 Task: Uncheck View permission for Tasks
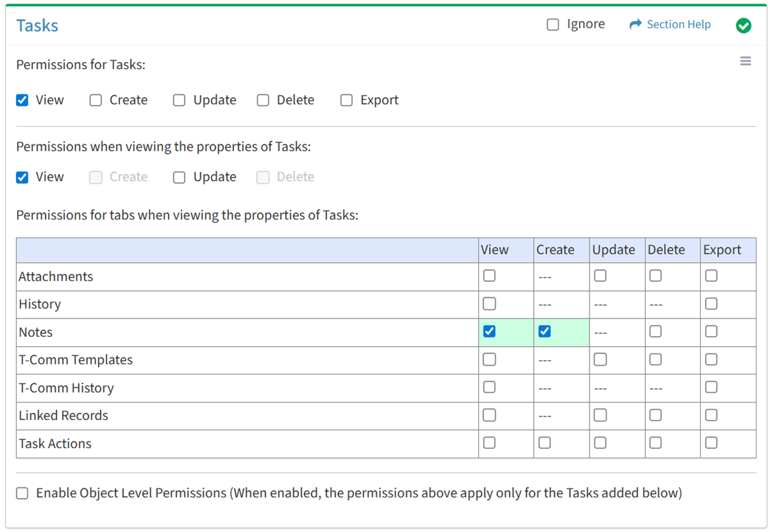[x=23, y=100]
